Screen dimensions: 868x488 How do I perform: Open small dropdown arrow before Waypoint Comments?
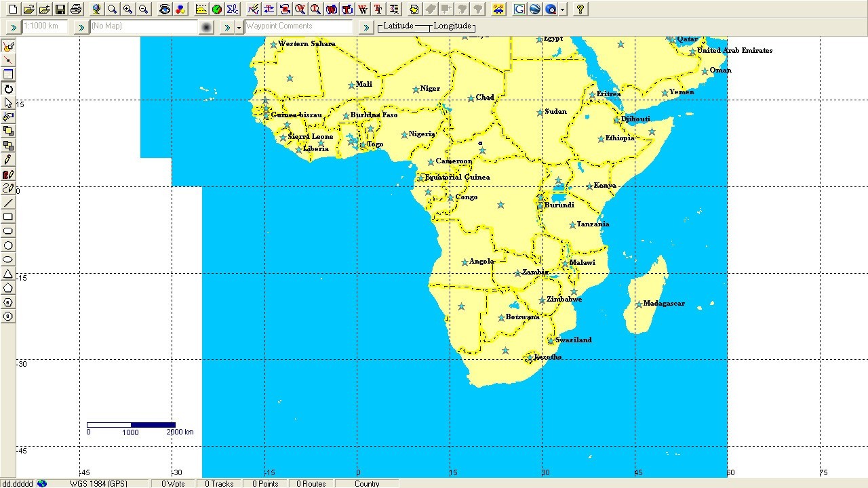(239, 27)
